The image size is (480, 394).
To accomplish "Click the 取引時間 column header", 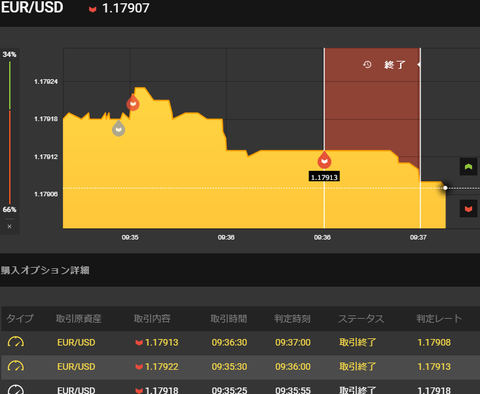I will [229, 319].
